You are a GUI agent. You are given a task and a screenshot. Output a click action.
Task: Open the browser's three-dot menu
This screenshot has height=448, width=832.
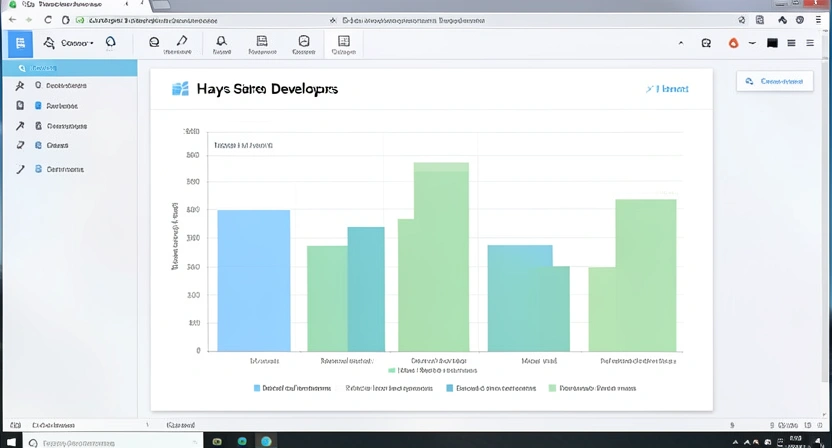(x=820, y=19)
